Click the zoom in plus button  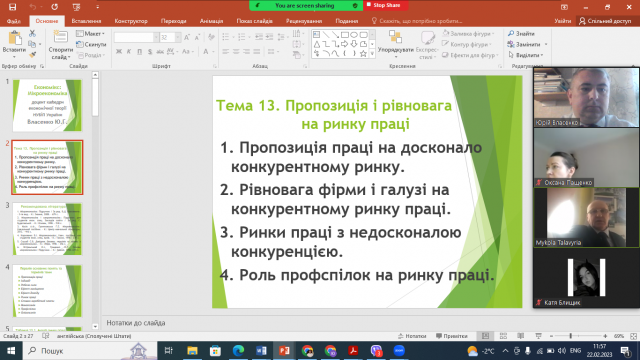605,336
